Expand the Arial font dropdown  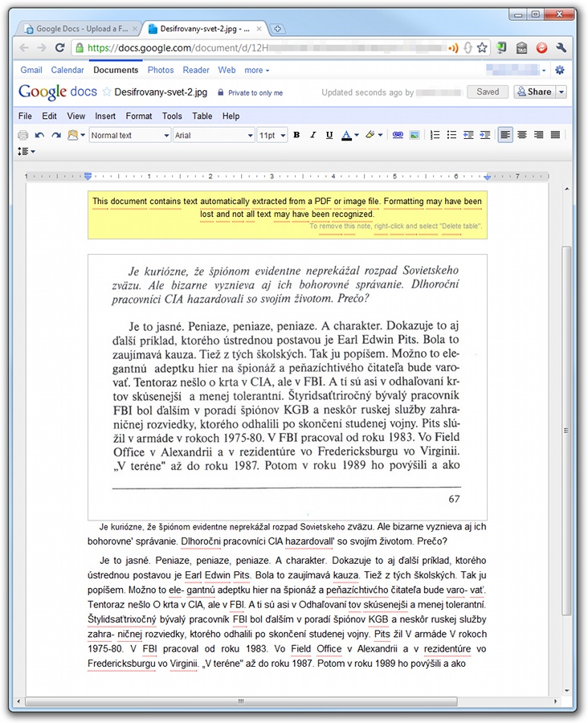pyautogui.click(x=214, y=136)
